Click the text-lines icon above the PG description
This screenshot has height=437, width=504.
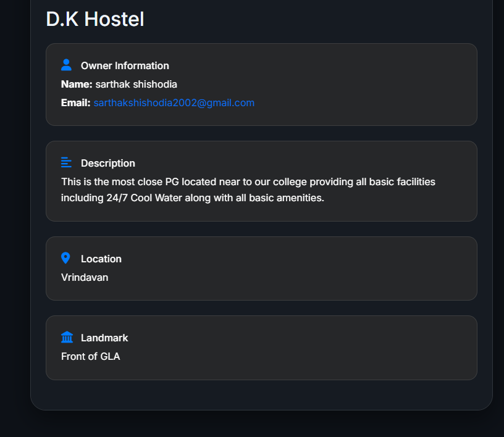tap(67, 162)
